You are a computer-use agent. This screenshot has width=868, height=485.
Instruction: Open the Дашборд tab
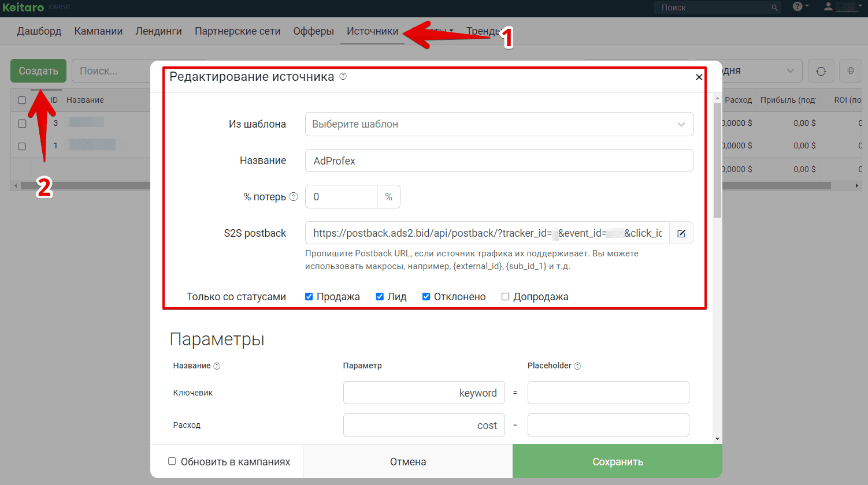39,31
